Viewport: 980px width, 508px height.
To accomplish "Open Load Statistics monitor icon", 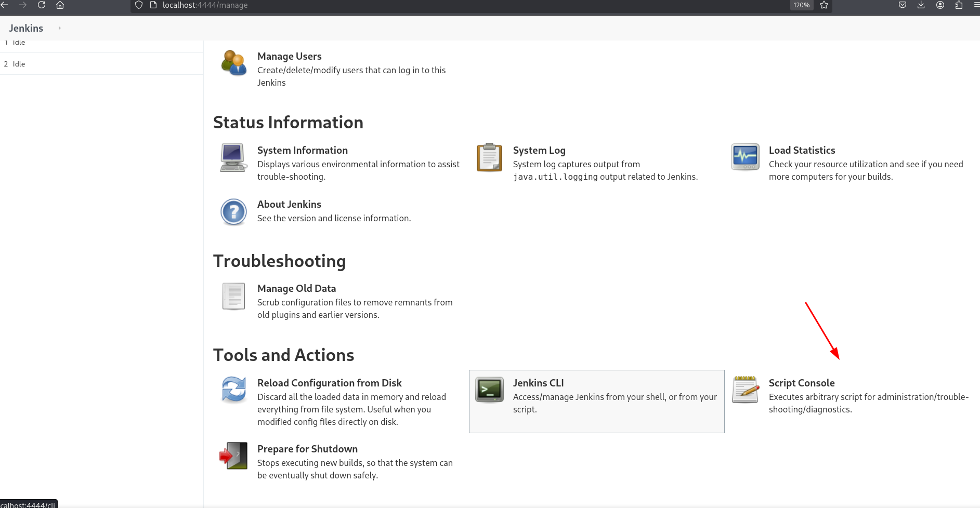I will click(745, 157).
